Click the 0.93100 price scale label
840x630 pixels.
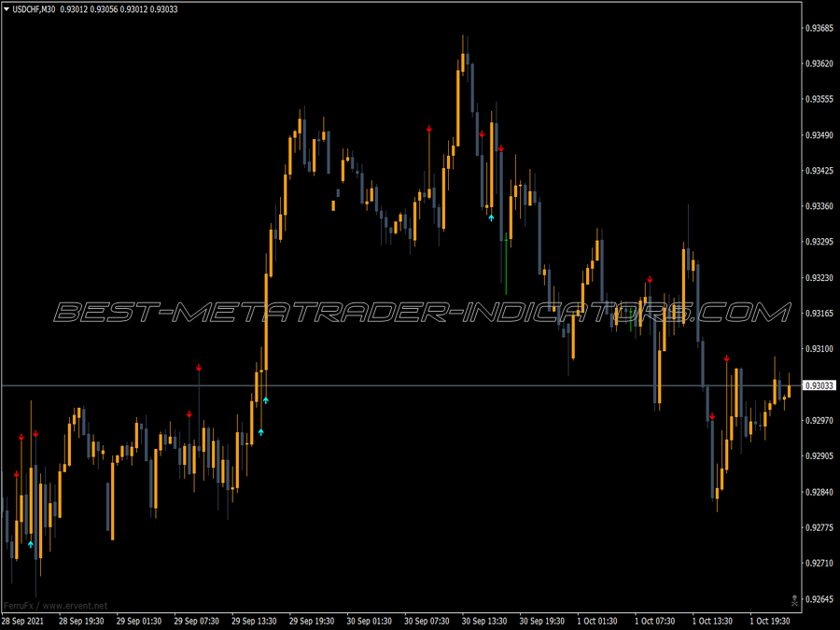point(819,349)
